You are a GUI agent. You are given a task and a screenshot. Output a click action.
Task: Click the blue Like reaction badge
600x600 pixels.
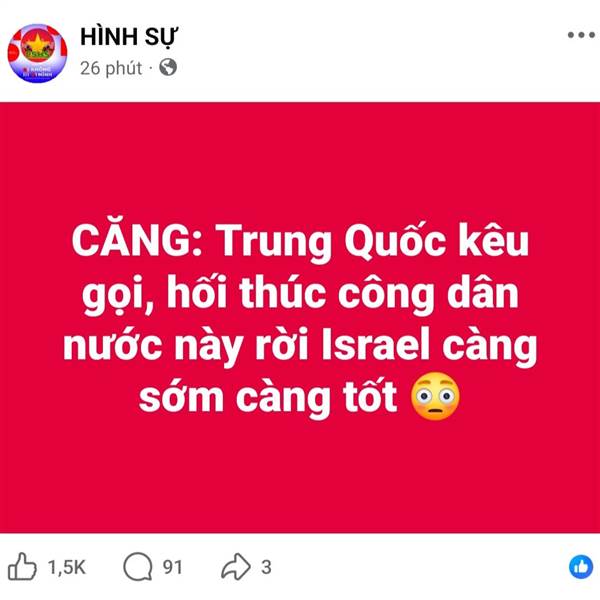[x=581, y=567]
